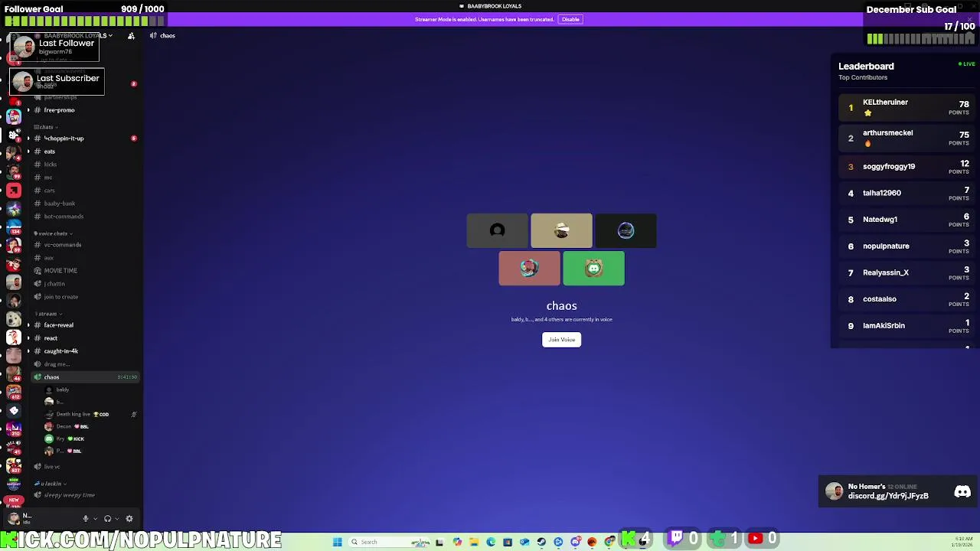Open the react channel
Viewport: 980px width, 551px height.
pyautogui.click(x=51, y=338)
